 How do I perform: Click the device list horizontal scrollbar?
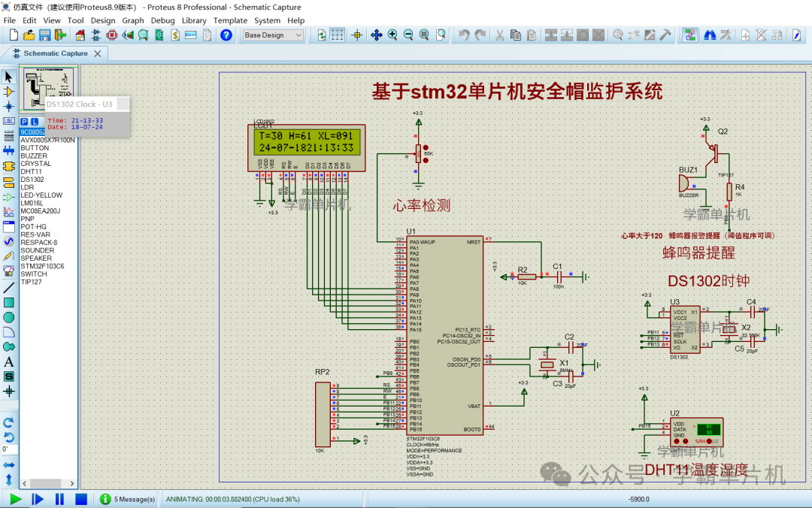tap(48, 483)
